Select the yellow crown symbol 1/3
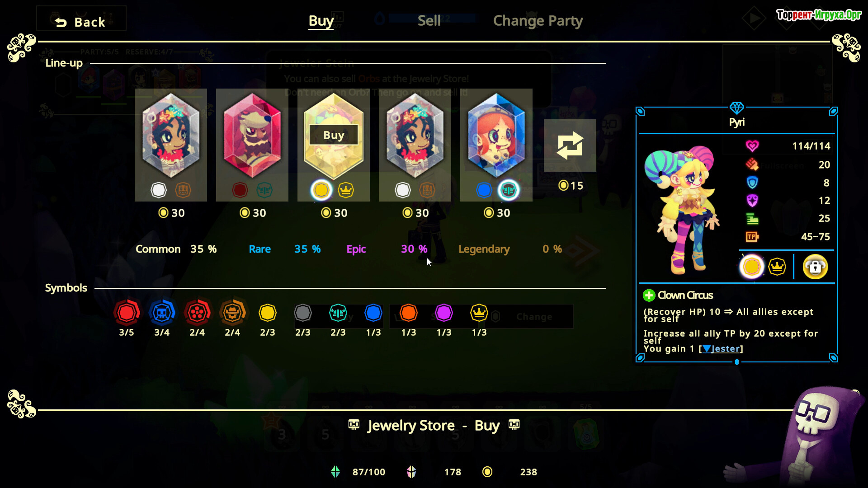The height and width of the screenshot is (488, 868). pyautogui.click(x=479, y=313)
